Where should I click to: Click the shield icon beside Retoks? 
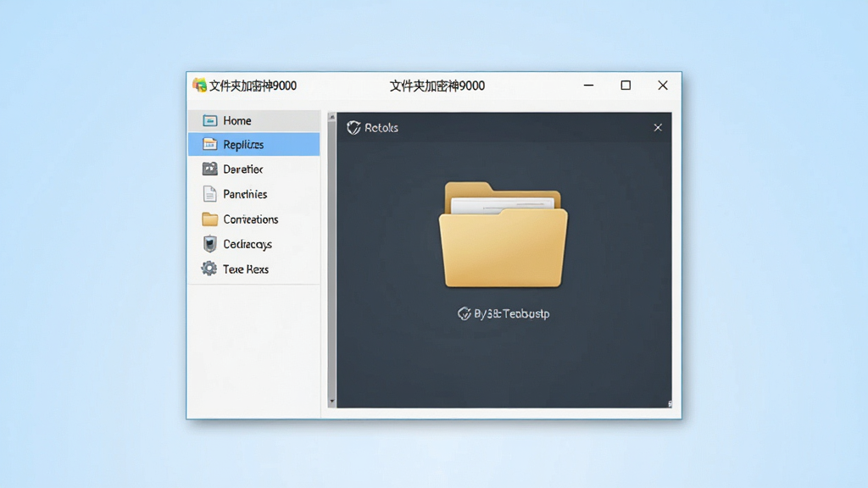pos(353,128)
